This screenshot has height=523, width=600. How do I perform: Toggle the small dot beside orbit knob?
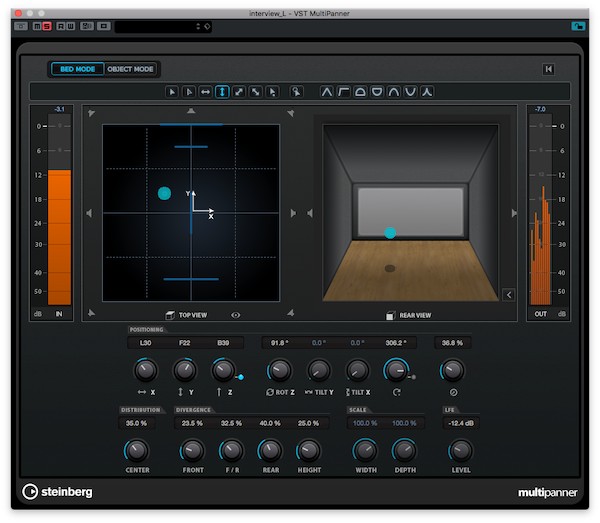click(x=414, y=377)
